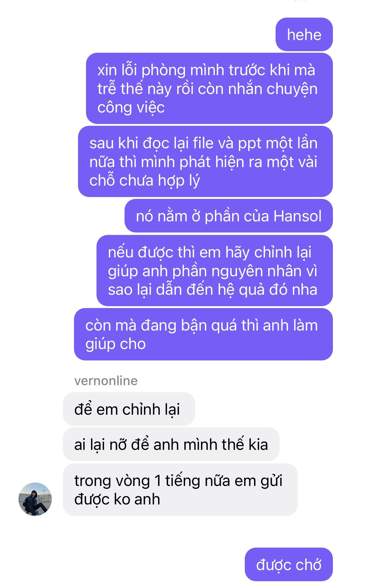Tap the 'được chớ' sent message
The width and height of the screenshot is (373, 588).
(289, 565)
